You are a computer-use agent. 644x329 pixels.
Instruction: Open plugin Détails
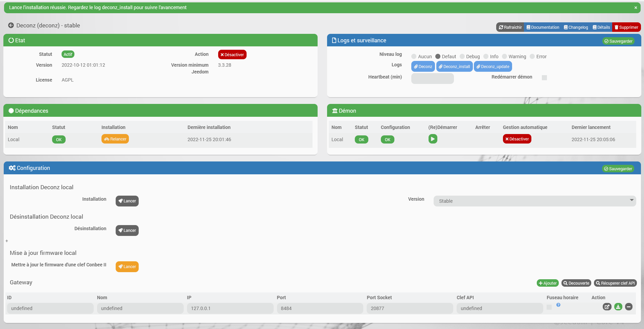coord(601,27)
